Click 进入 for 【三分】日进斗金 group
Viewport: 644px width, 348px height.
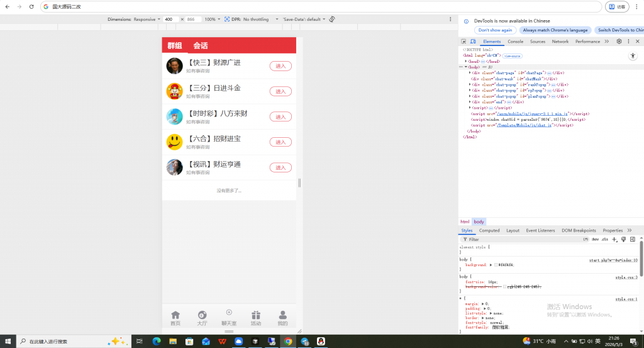click(280, 91)
